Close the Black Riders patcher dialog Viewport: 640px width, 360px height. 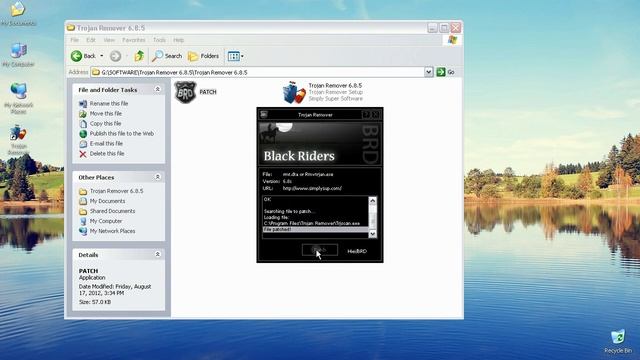point(376,114)
